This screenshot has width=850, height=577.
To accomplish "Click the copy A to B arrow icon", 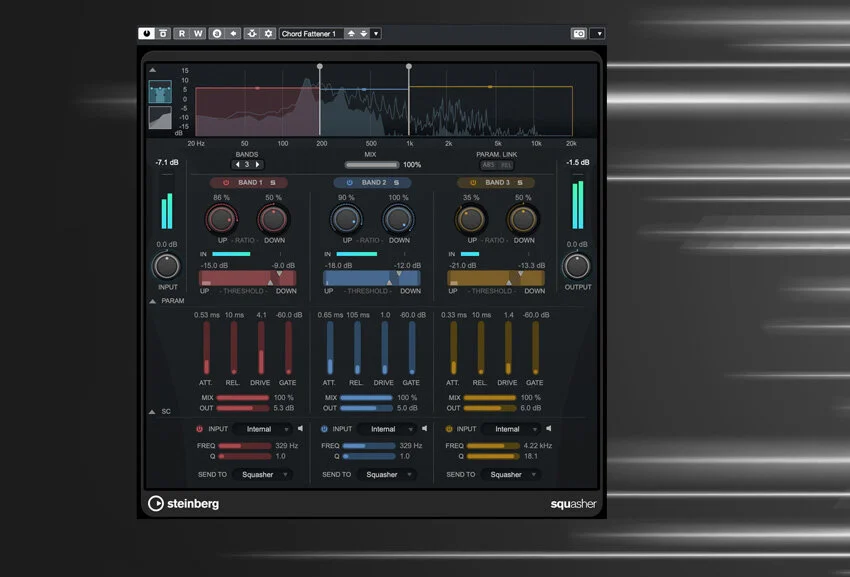I will (x=233, y=34).
